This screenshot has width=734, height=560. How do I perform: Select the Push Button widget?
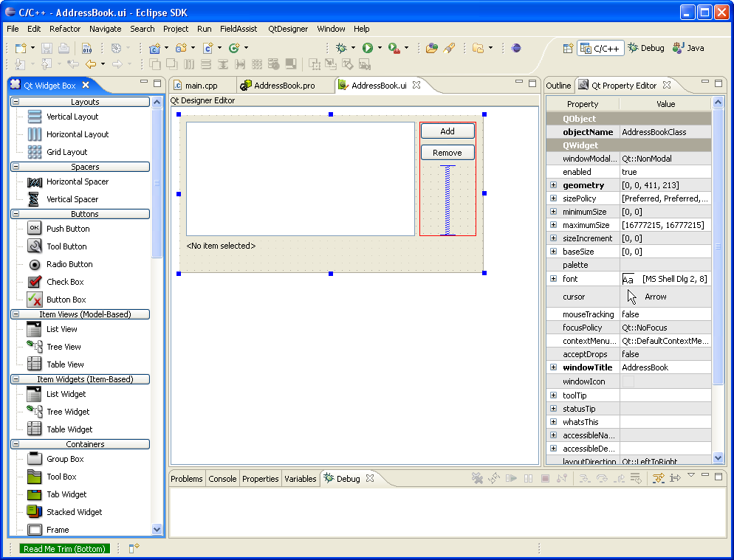pyautogui.click(x=67, y=229)
